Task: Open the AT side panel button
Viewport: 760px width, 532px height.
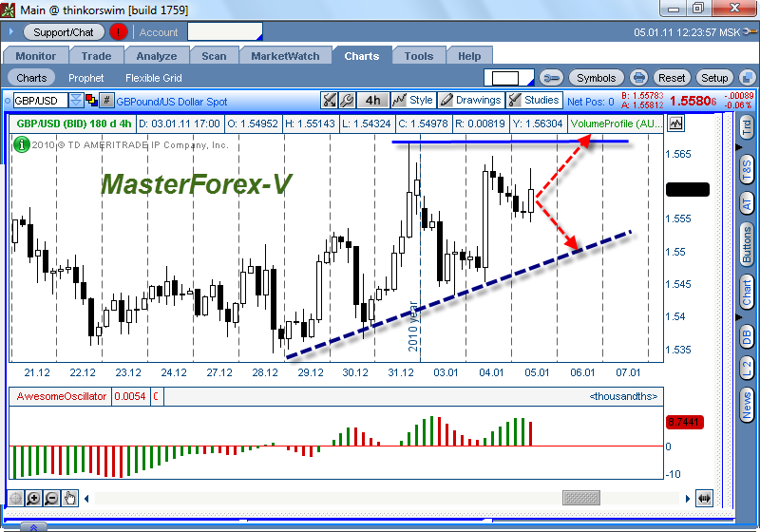Action: coord(747,204)
